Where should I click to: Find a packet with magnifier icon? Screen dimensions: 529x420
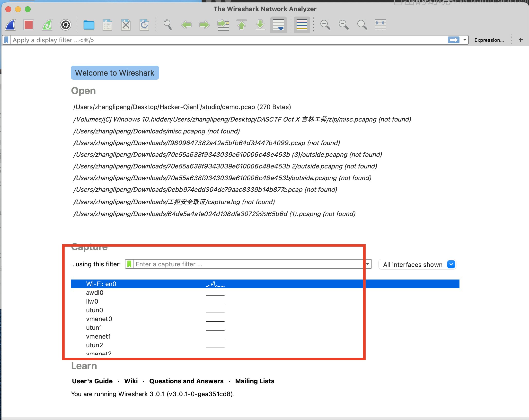[168, 25]
